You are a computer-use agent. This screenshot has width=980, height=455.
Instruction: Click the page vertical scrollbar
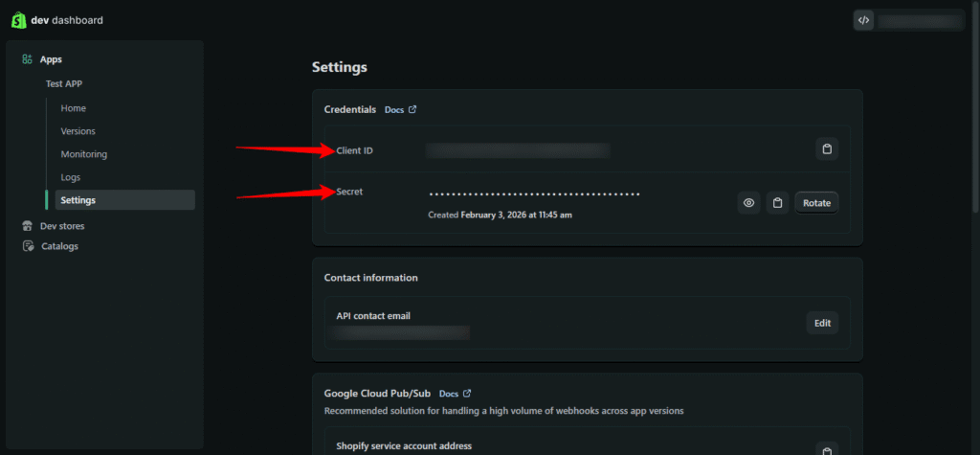tap(975, 109)
